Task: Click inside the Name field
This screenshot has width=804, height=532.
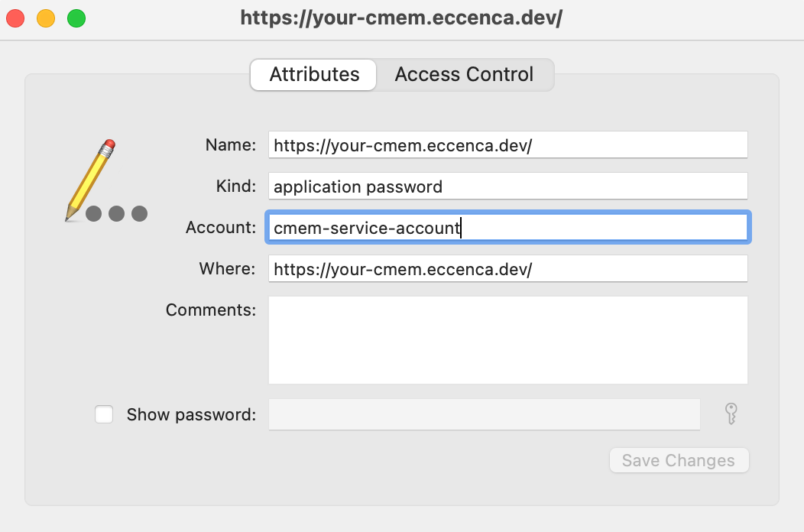Action: click(507, 144)
